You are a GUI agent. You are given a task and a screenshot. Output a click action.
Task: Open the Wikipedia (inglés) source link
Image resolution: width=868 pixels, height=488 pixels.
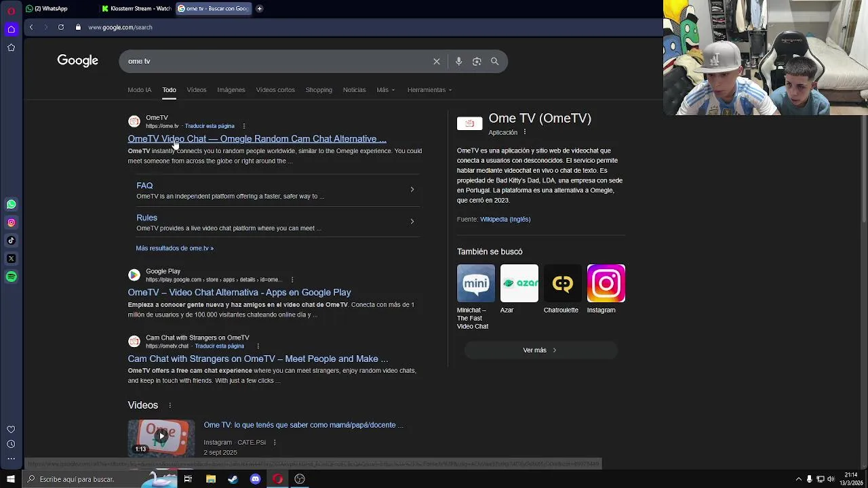[505, 220]
